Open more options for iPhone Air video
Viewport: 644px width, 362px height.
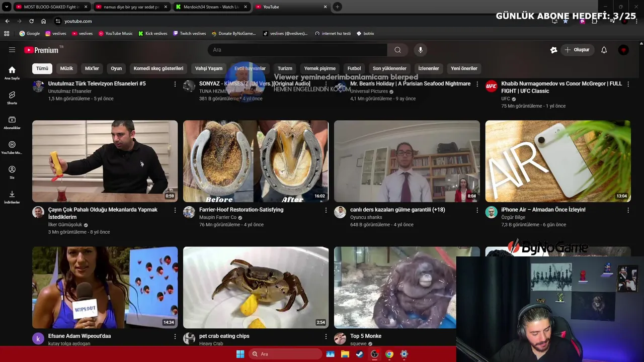(x=628, y=210)
